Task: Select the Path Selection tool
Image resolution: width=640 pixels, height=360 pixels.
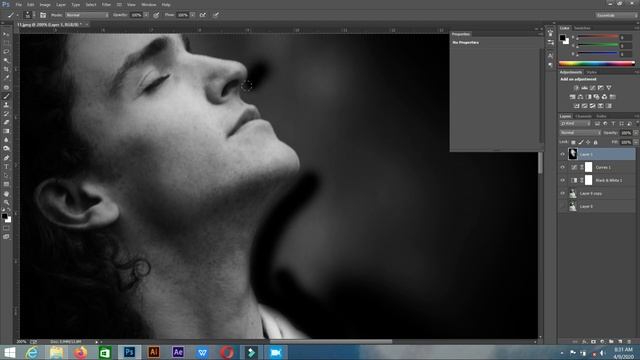Action: click(6, 176)
